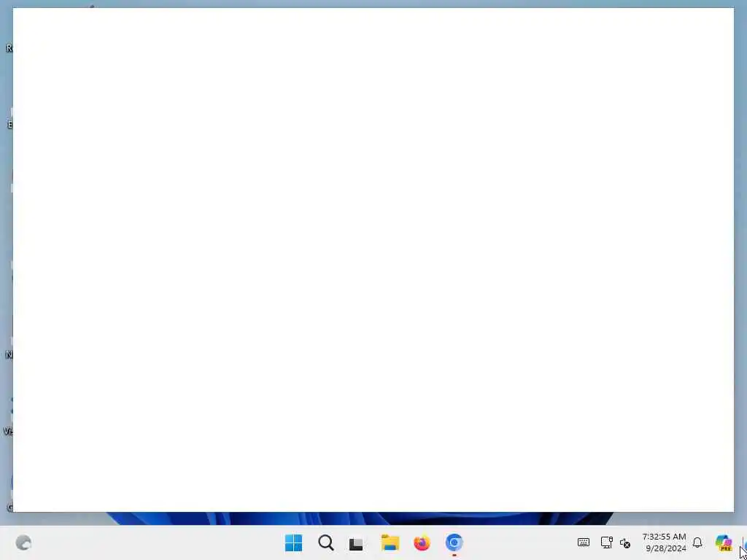Image resolution: width=747 pixels, height=560 pixels.
Task: Open the widgets icon at taskbar left
Action: 23,542
